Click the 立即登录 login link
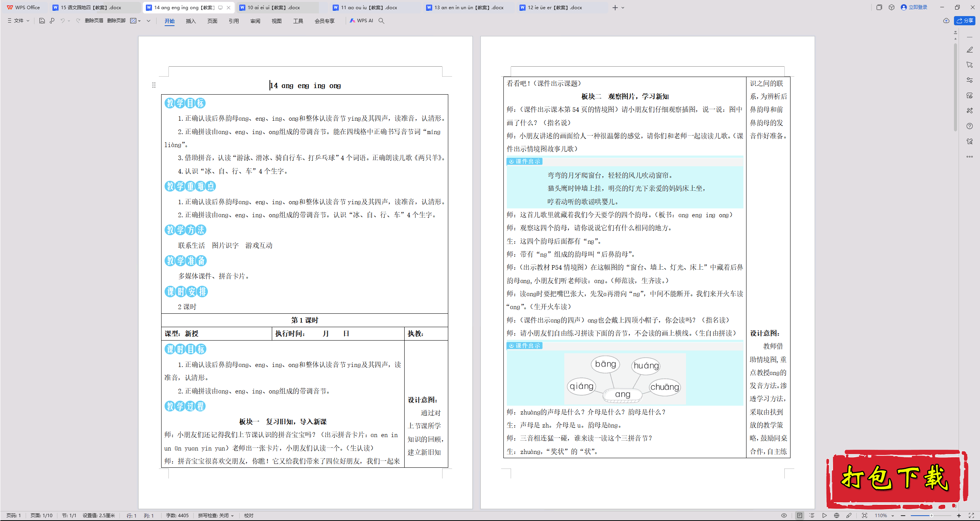The width and height of the screenshot is (980, 521). (914, 7)
